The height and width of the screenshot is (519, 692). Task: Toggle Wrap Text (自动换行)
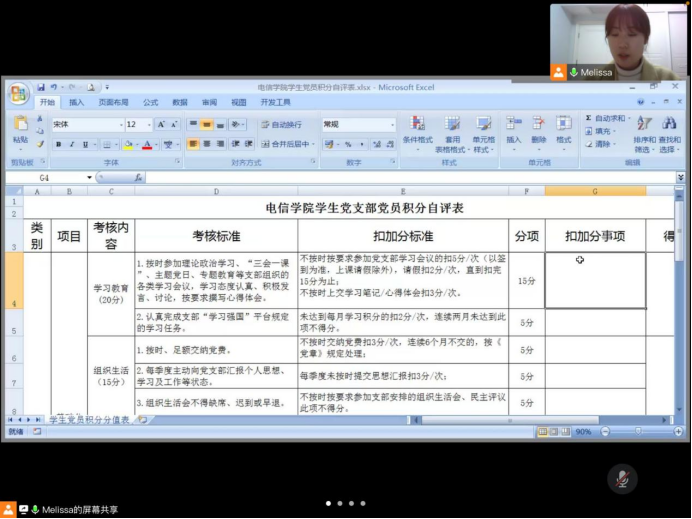(x=280, y=125)
